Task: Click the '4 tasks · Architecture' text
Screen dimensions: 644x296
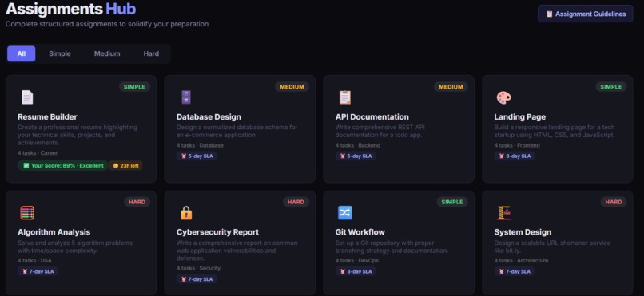Action: pos(521,260)
